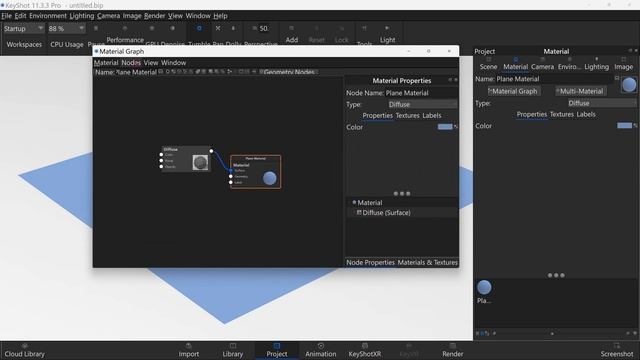Open the File menu
The image size is (640, 360).
7,16
